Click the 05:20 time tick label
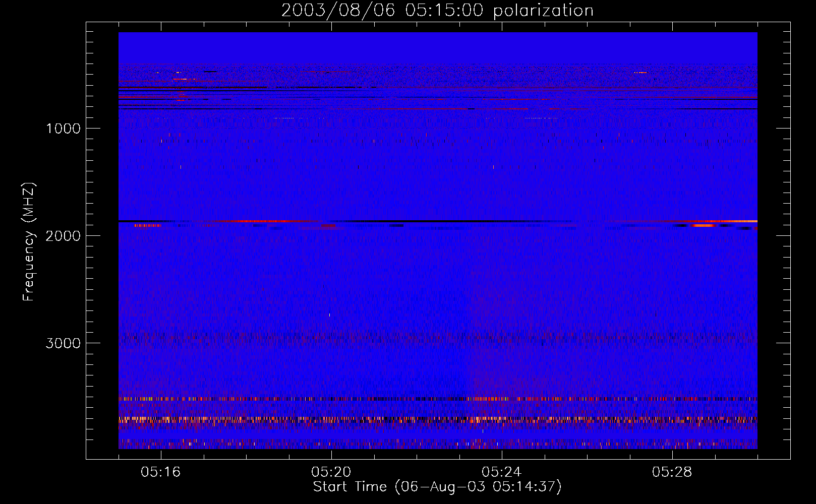The height and width of the screenshot is (504, 816). (x=331, y=472)
